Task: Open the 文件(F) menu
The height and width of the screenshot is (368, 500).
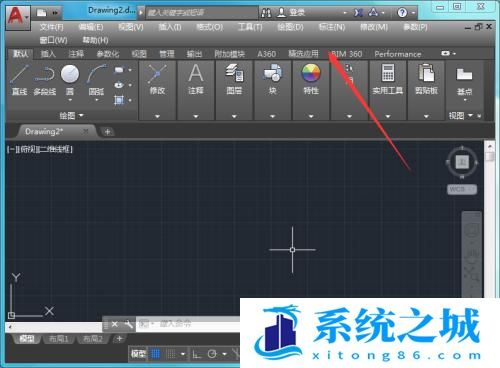Action: coord(51,27)
